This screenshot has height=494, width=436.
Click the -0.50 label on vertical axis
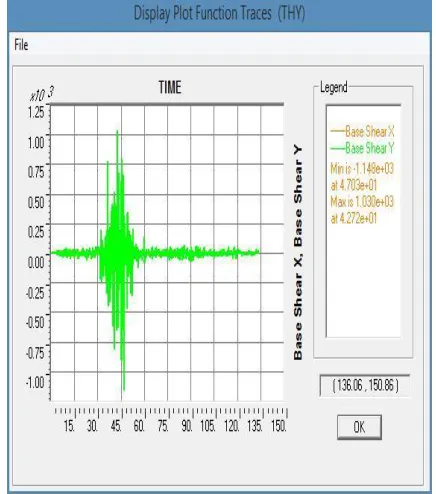pos(35,322)
